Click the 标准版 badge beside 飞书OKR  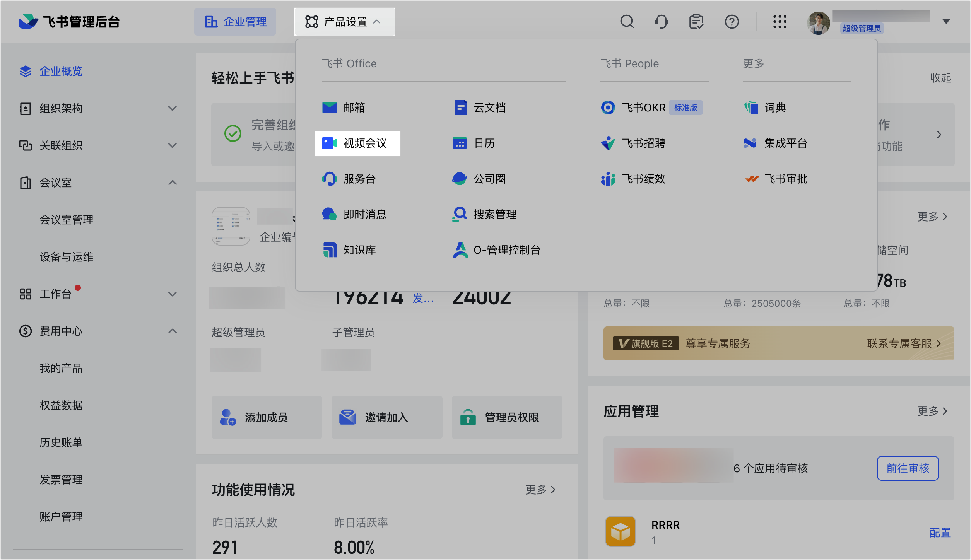(x=686, y=108)
